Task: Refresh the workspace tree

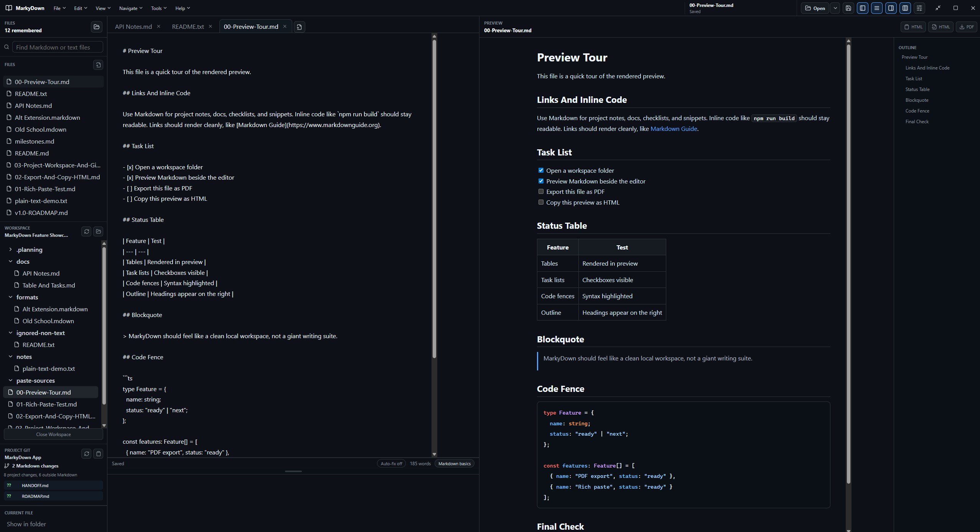Action: coord(87,231)
